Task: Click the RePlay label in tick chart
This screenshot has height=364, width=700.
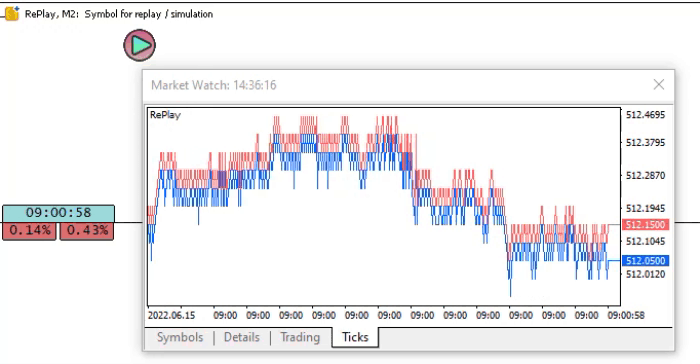Action: [x=165, y=115]
